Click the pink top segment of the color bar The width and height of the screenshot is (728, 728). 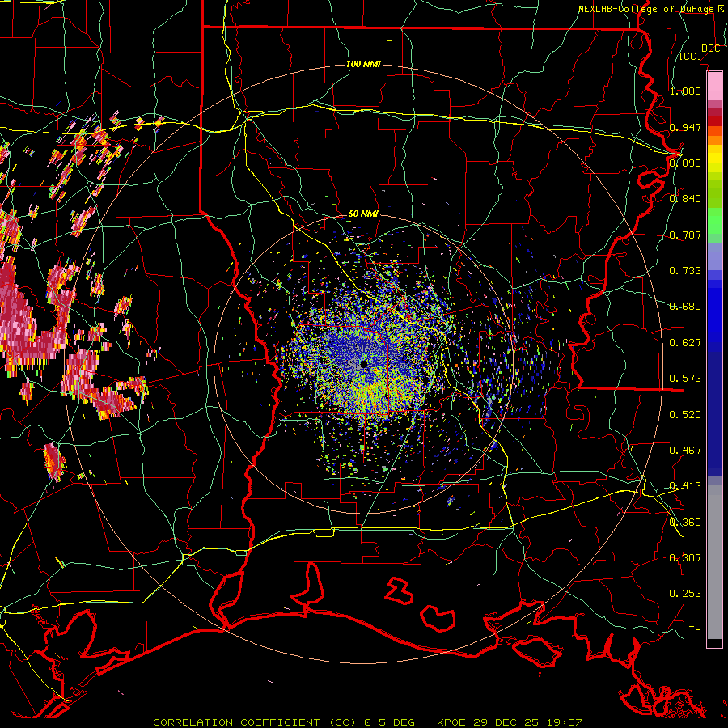click(x=714, y=86)
